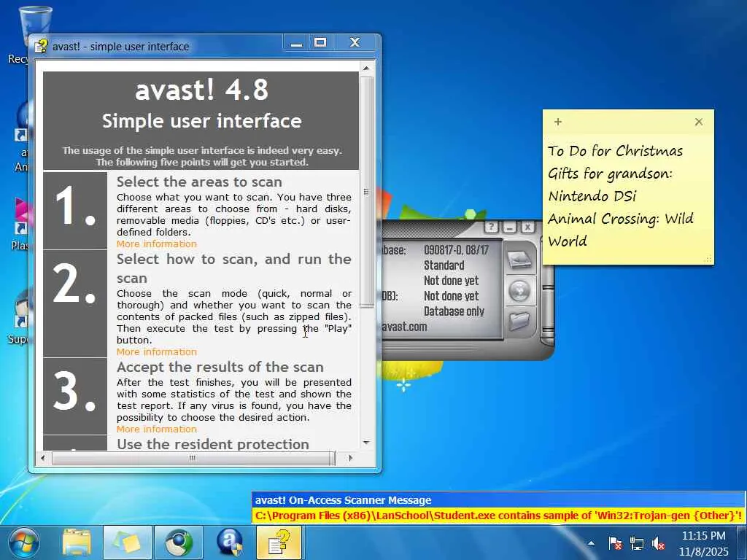Delete the sticky note with its X icon
The width and height of the screenshot is (747, 560).
[698, 122]
